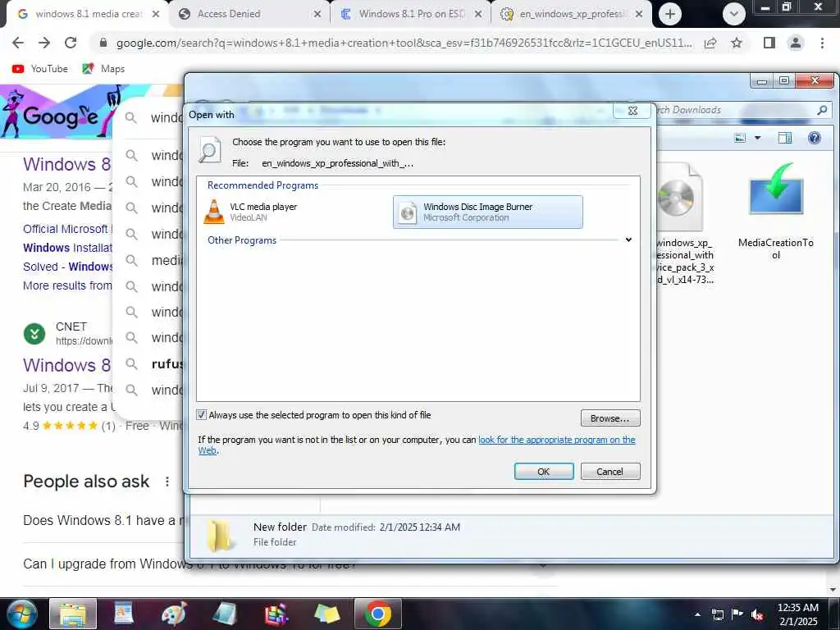
Task: Open File Explorer from taskbar
Action: click(73, 614)
